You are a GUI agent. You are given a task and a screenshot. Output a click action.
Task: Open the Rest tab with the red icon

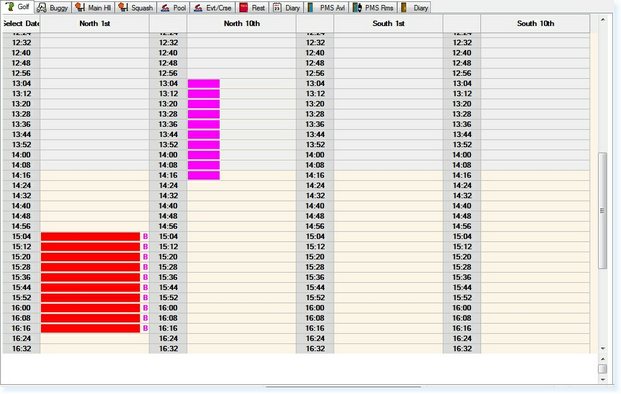(x=252, y=8)
